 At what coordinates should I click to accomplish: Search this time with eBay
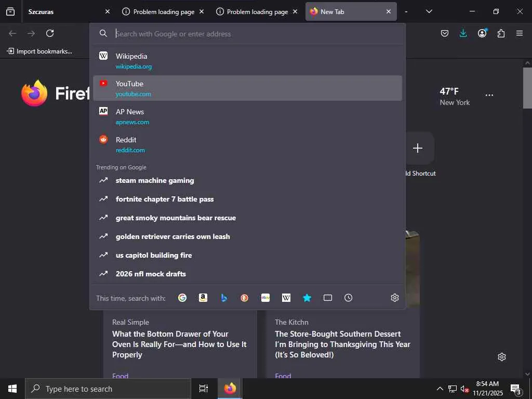click(x=265, y=298)
